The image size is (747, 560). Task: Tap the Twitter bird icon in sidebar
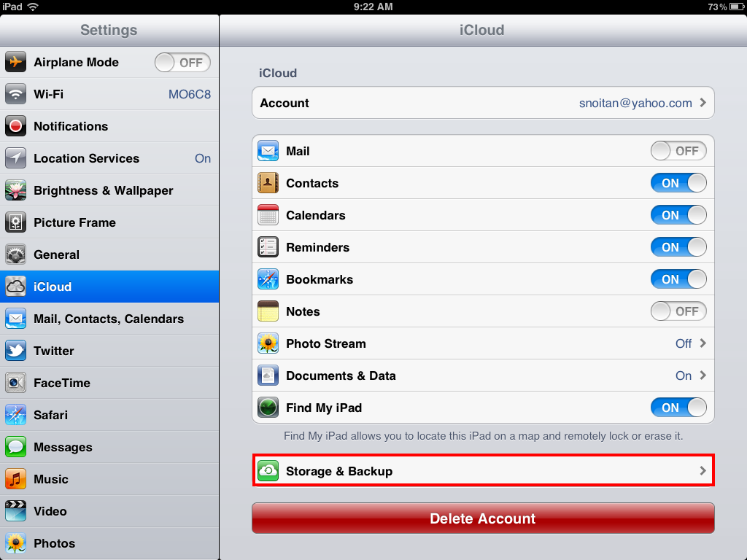pyautogui.click(x=16, y=351)
